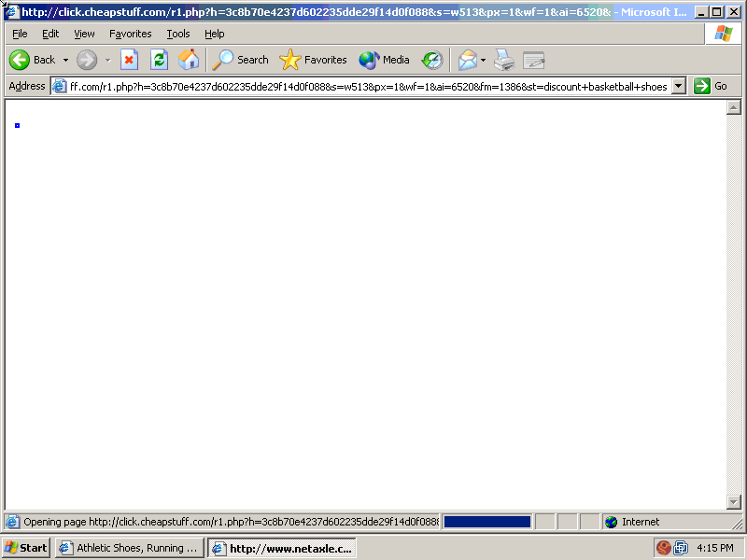
Task: Switch to Athletic Shoes, Running taskbar window
Action: [x=129, y=548]
